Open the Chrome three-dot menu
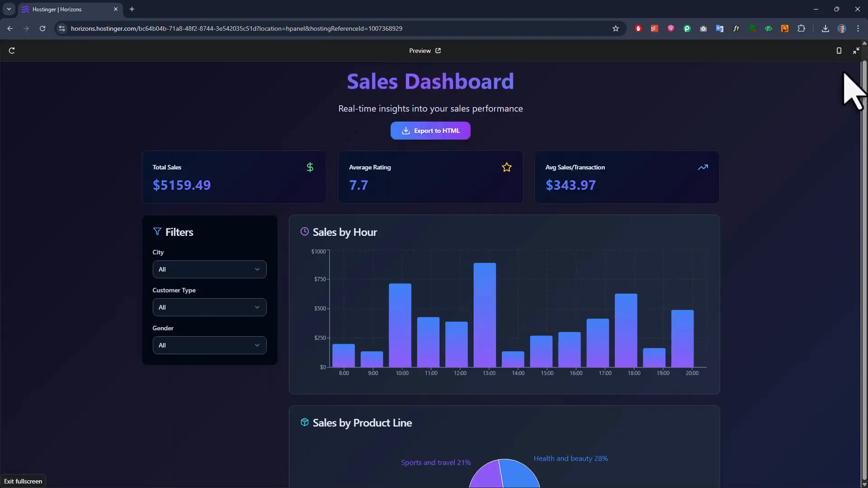This screenshot has height=488, width=868. [859, 28]
